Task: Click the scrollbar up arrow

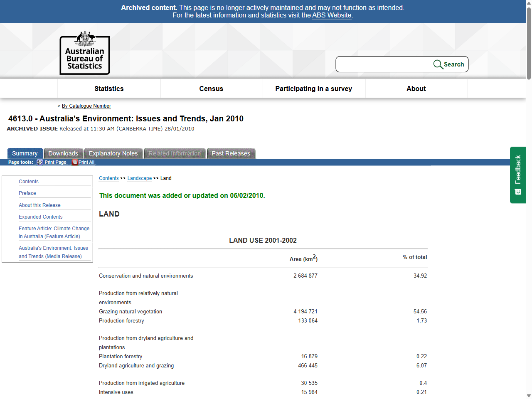Action: [529, 3]
